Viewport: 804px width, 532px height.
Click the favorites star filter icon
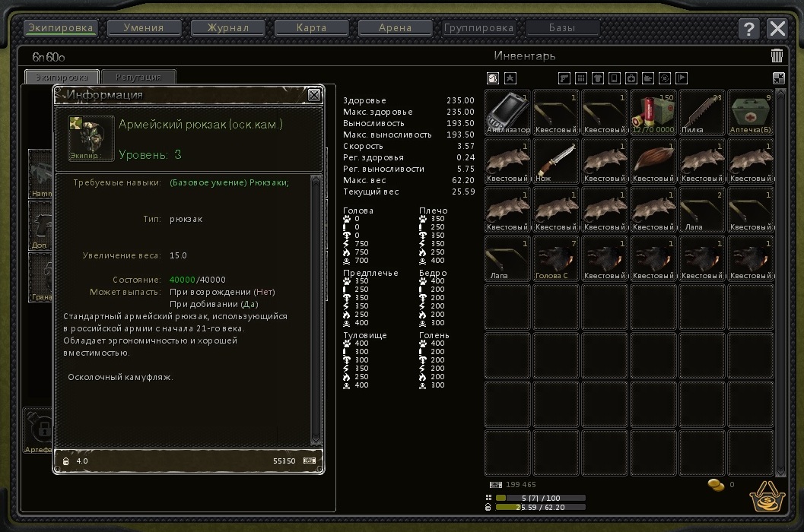pos(510,78)
